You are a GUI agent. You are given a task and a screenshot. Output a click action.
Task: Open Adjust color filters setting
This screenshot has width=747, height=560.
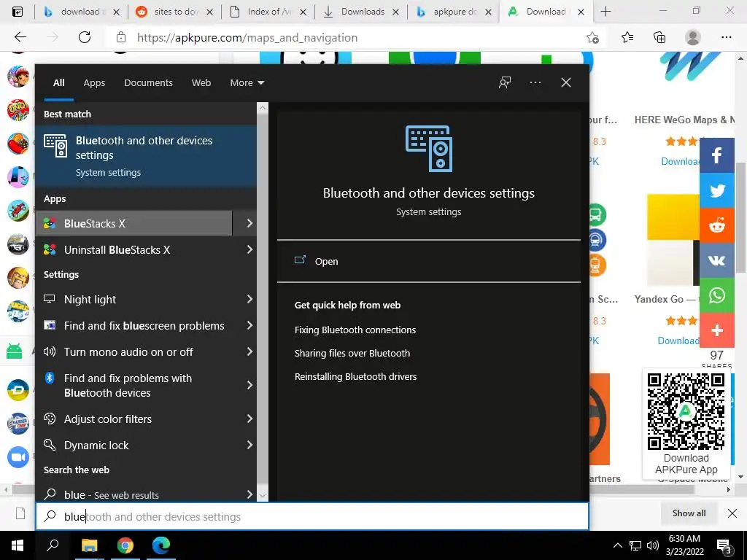coord(134,419)
